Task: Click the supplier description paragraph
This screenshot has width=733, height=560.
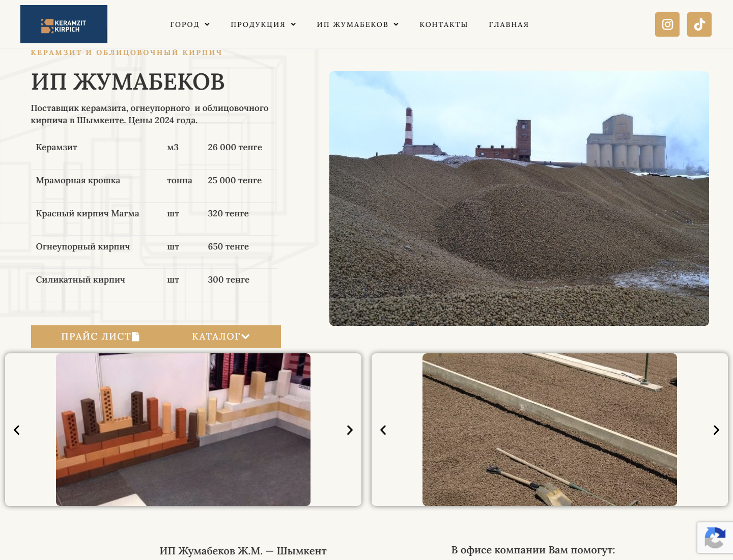Action: tap(150, 114)
